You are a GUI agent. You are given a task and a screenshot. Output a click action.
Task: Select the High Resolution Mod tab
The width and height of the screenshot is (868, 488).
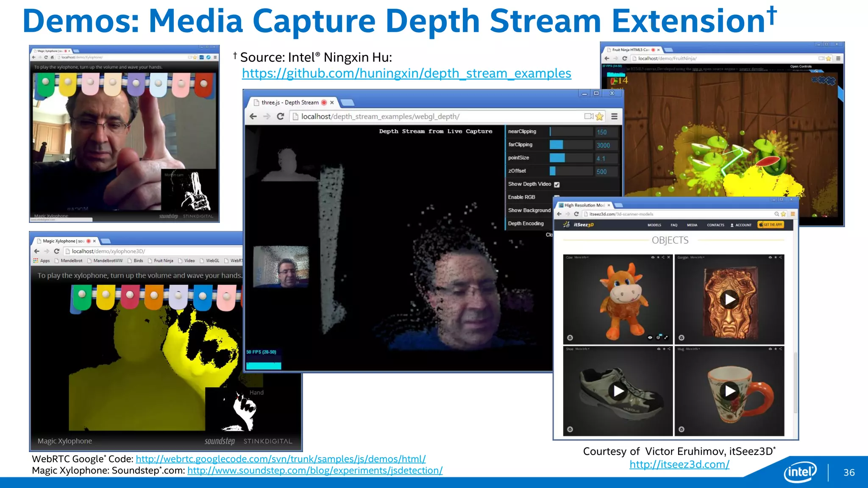584,205
